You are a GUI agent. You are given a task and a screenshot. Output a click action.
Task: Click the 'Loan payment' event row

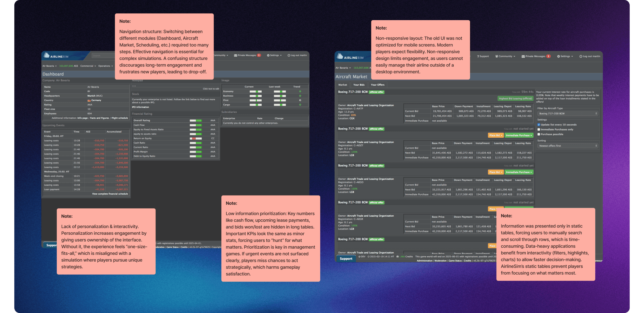[x=86, y=189]
